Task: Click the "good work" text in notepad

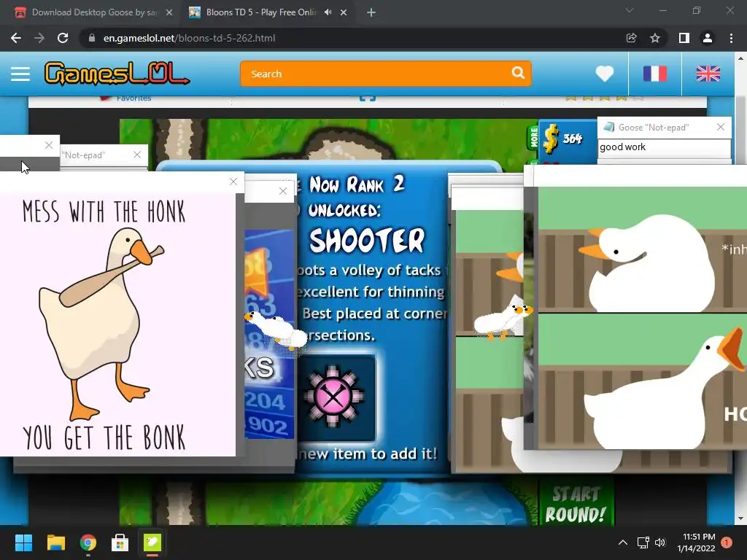Action: (x=623, y=147)
